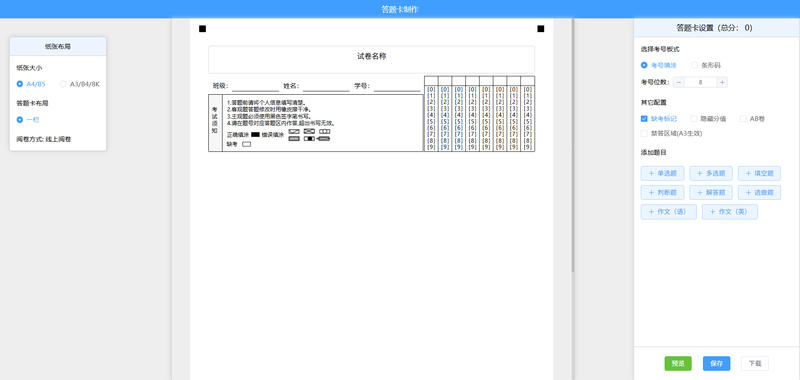This screenshot has width=800, height=380.
Task: Click the 下载 download button
Action: click(x=755, y=364)
